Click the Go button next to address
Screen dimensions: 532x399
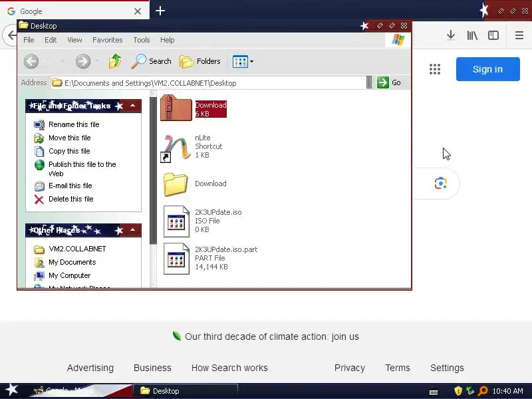tap(389, 82)
